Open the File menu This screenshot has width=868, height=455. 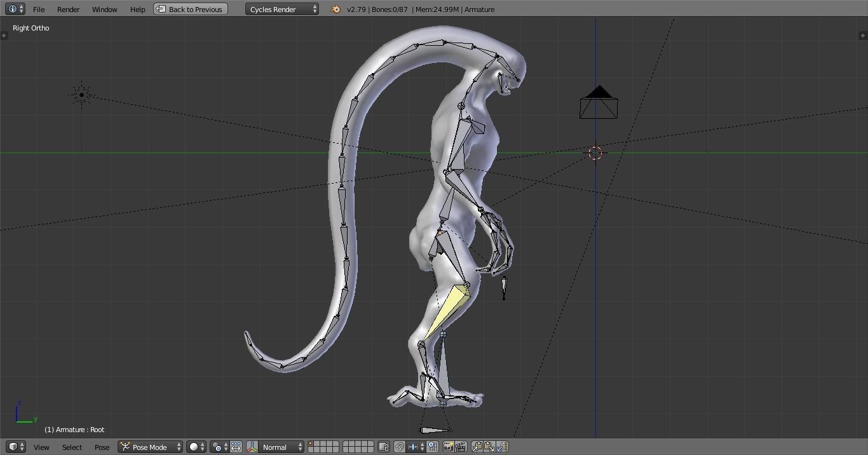pos(39,10)
